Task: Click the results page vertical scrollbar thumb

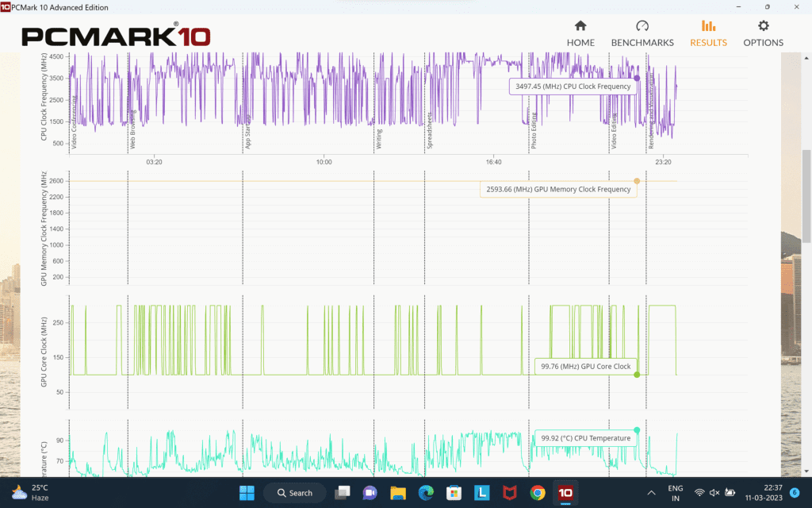Action: pos(806,196)
